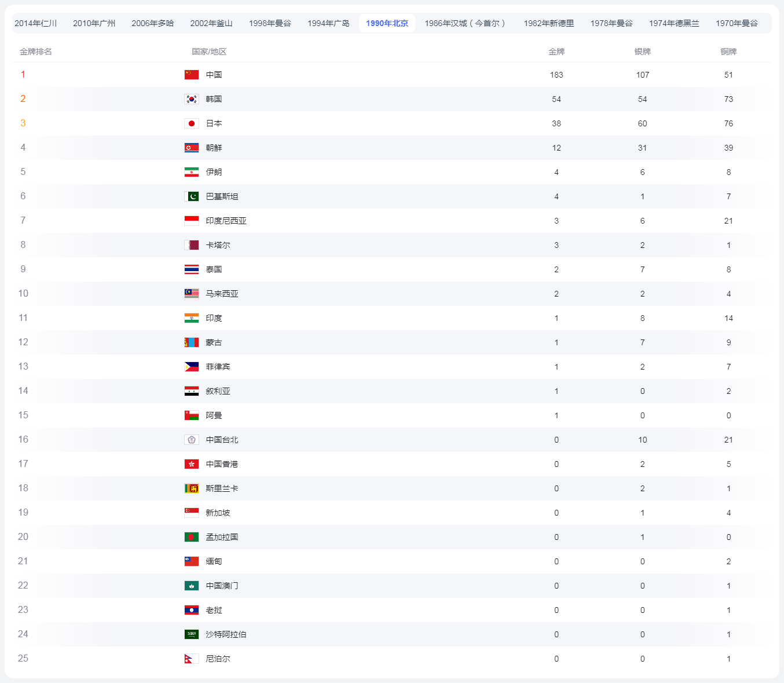Open the 1986年汉城（今首尔）tab

(466, 23)
